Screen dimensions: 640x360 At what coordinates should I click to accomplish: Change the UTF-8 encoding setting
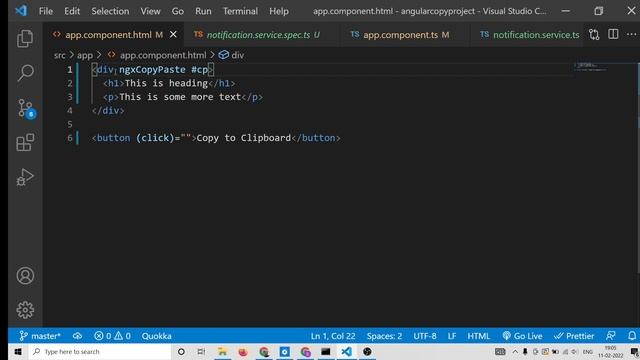pyautogui.click(x=424, y=336)
